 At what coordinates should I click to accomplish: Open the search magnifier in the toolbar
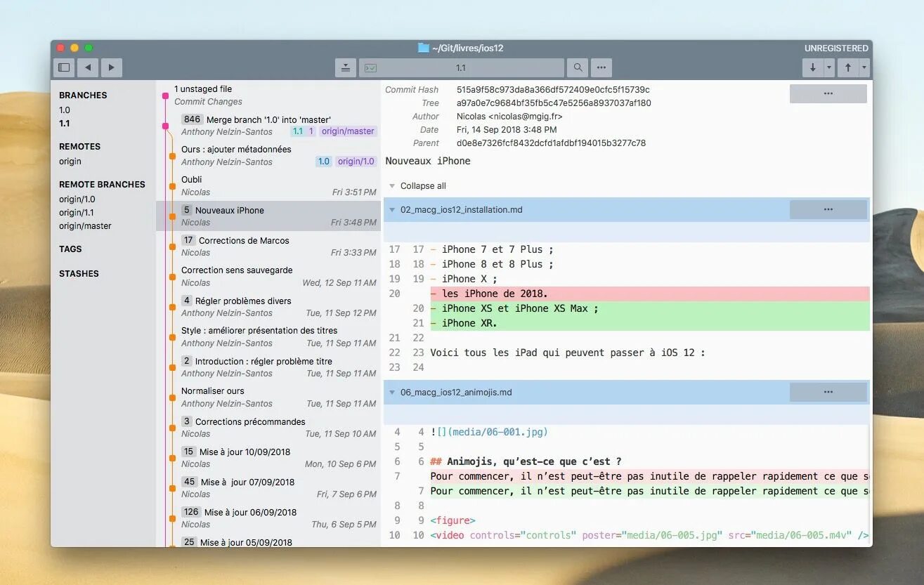tap(578, 67)
